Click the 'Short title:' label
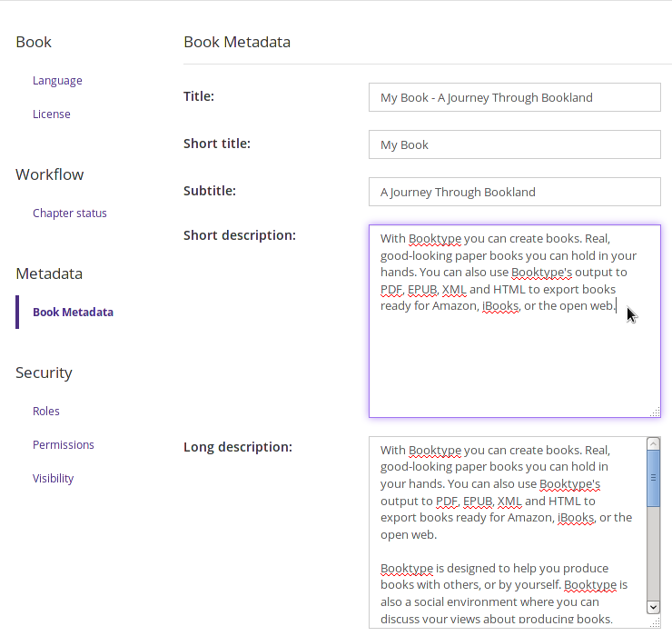Image resolution: width=672 pixels, height=636 pixels. pyautogui.click(x=217, y=144)
